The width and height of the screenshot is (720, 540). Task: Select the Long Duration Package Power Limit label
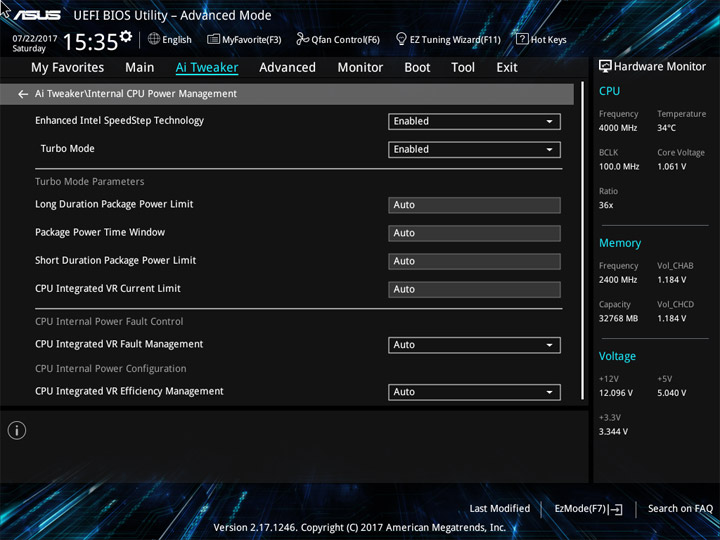click(114, 204)
